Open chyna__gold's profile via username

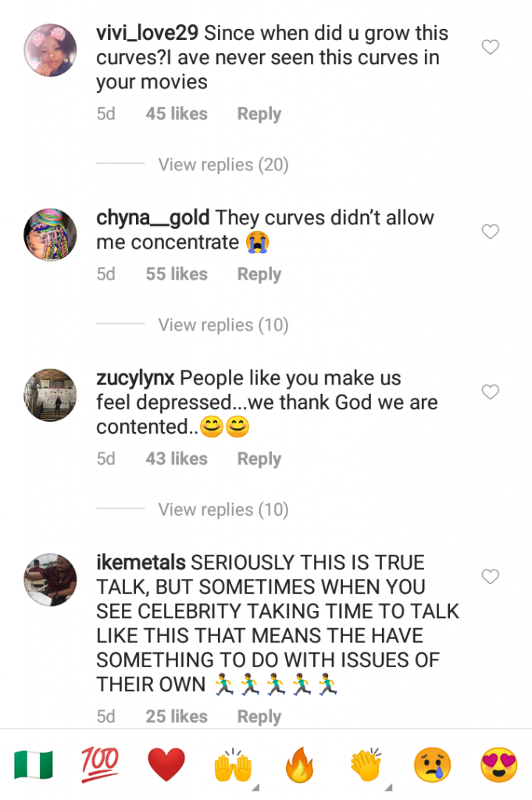[153, 218]
